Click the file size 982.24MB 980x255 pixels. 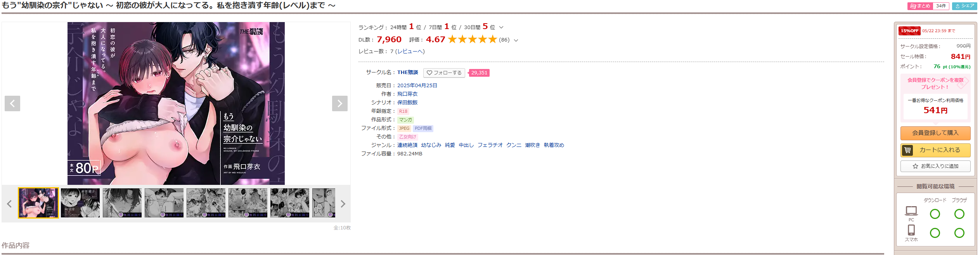410,154
